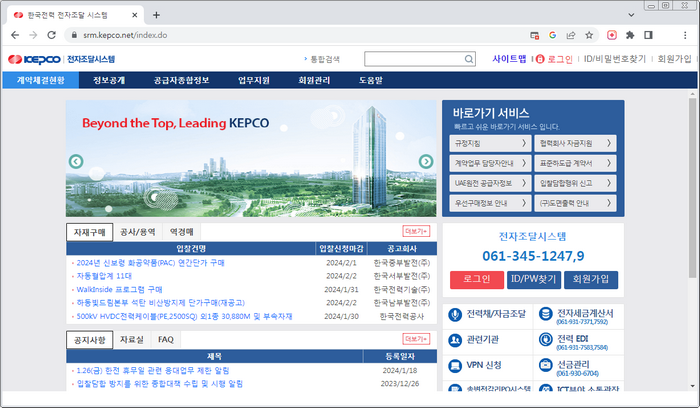Image resolution: width=700 pixels, height=408 pixels.
Task: Click the lock icon left of the URL
Action: 74,35
